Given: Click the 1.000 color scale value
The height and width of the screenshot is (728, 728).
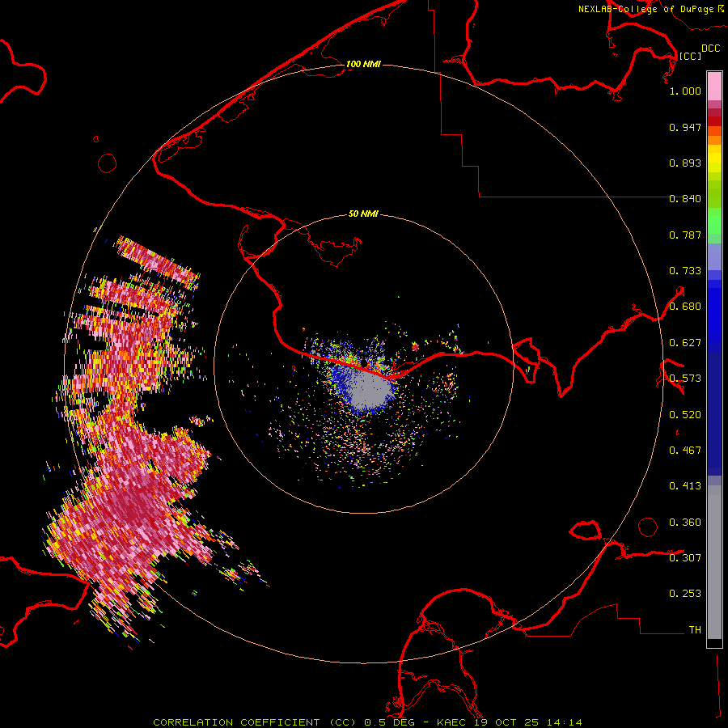Looking at the screenshot, I should point(685,91).
